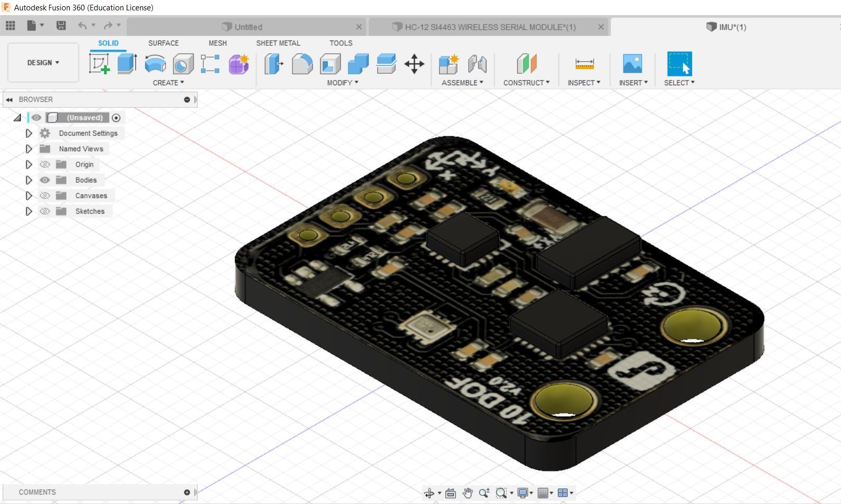Viewport: 841px width, 504px height.
Task: Open the DESIGN workspace dropdown
Action: point(43,62)
